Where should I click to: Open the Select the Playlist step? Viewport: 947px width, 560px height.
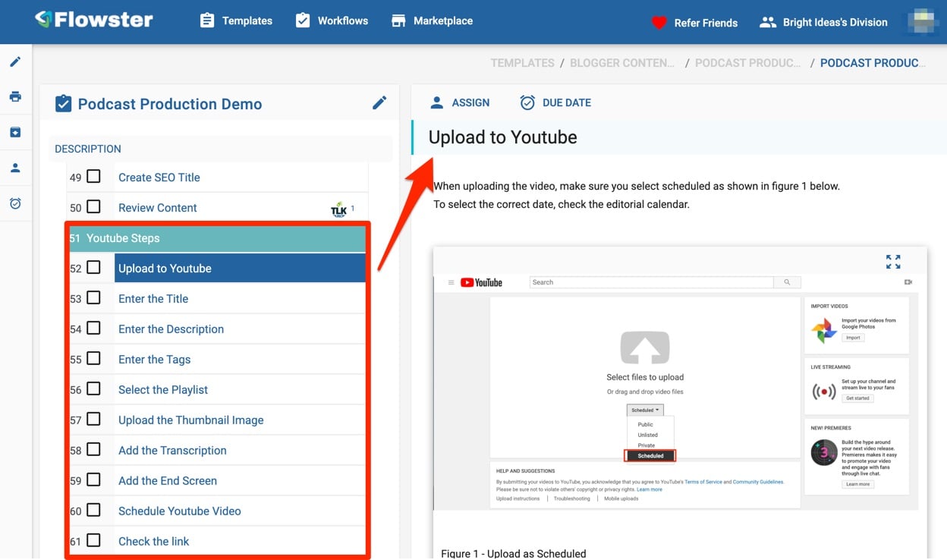point(163,390)
